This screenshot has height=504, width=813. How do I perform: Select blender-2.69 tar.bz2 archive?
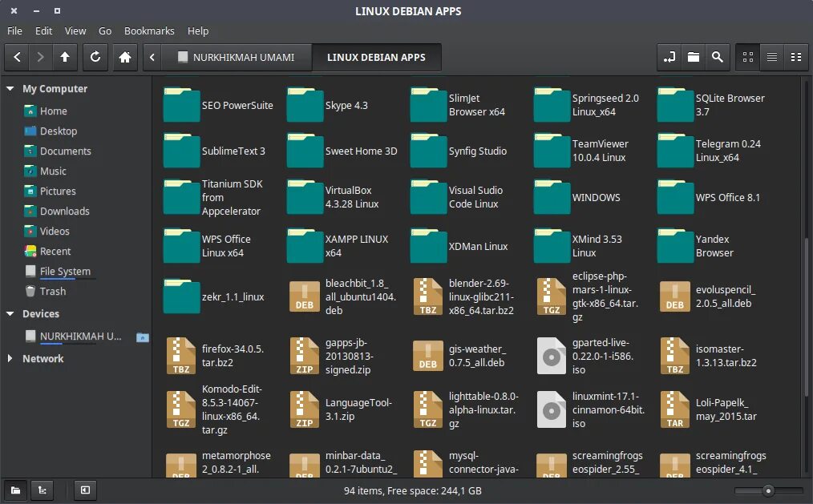[463, 296]
